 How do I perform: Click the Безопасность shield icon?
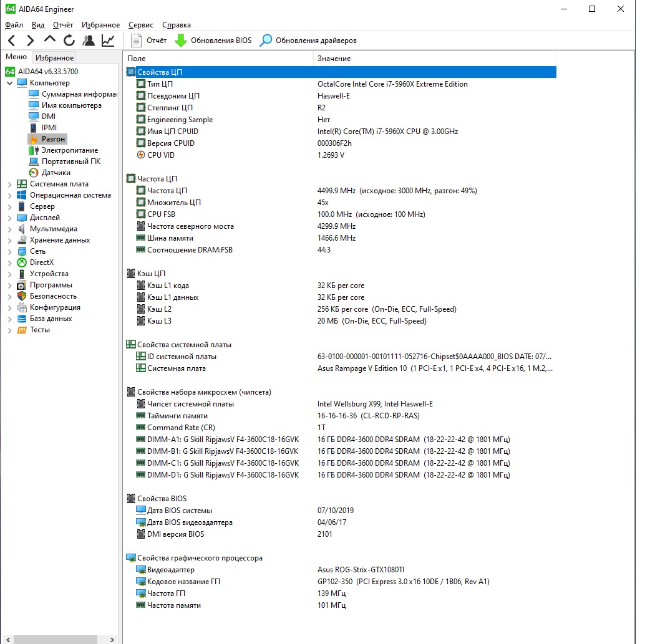22,296
